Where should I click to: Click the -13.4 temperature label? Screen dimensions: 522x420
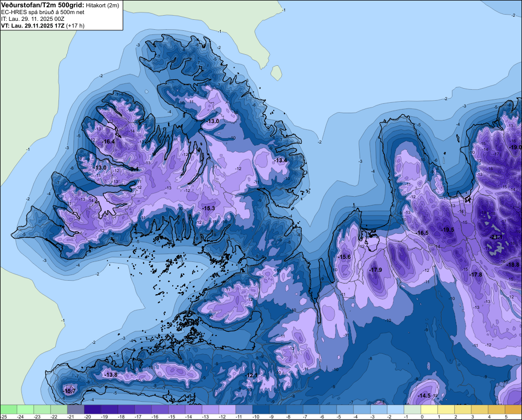click(280, 160)
